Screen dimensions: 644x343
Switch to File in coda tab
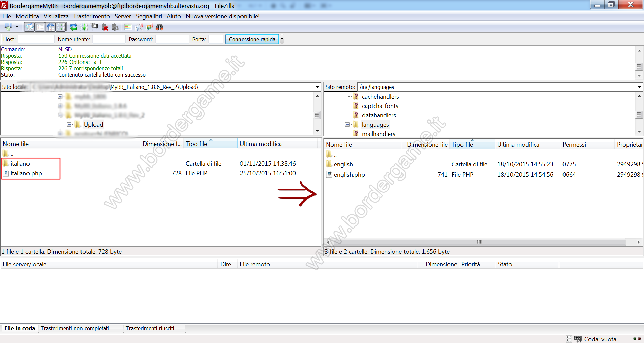19,329
